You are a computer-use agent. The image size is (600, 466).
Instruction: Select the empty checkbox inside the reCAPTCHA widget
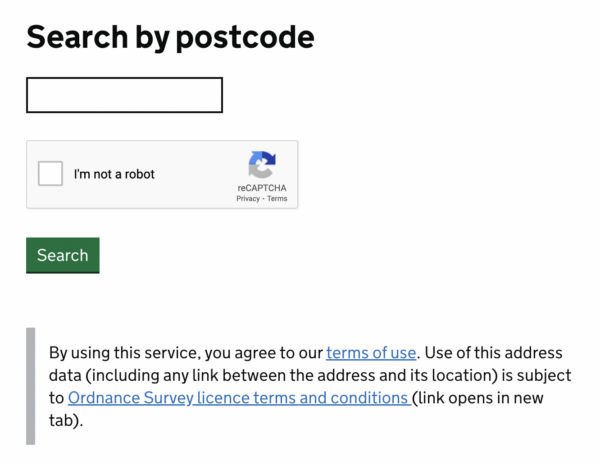coord(50,174)
